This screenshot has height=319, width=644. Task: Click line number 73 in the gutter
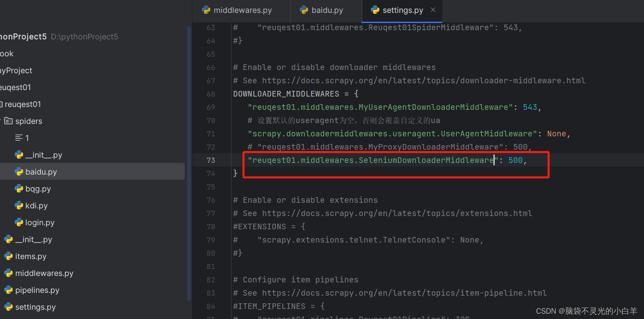click(211, 160)
